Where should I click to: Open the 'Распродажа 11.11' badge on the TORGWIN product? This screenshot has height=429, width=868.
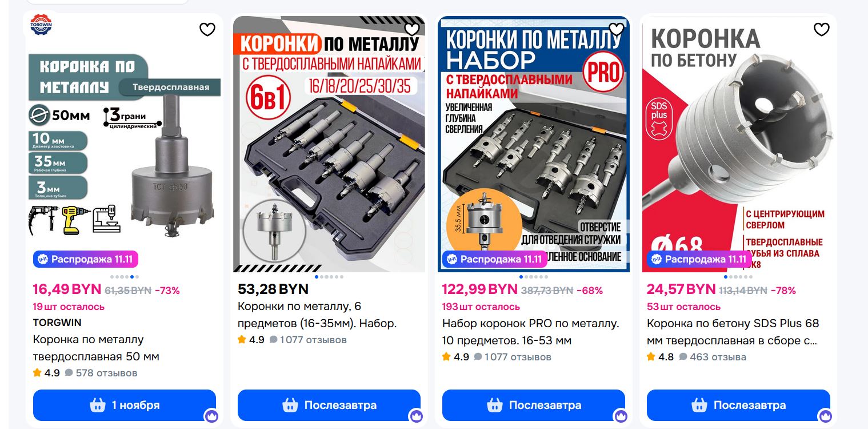point(86,259)
